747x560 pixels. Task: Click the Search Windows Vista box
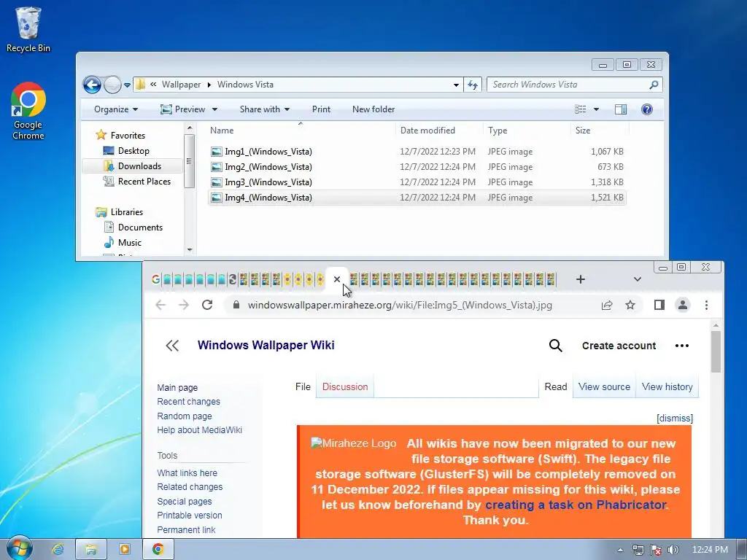[574, 85]
